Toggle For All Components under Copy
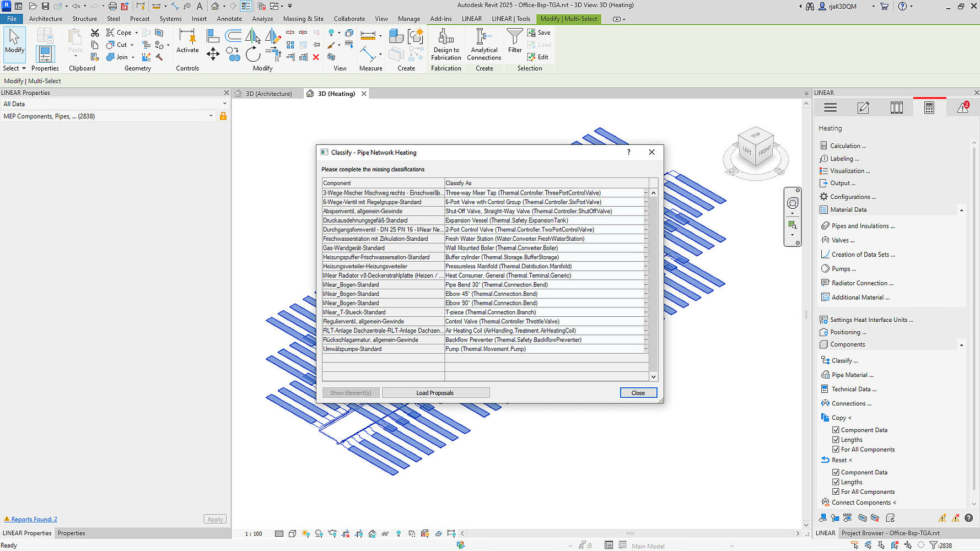 tap(836, 450)
